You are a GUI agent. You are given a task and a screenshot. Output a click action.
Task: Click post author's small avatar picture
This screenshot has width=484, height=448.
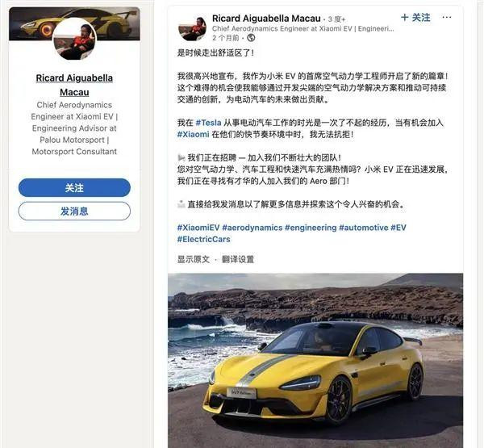click(193, 29)
